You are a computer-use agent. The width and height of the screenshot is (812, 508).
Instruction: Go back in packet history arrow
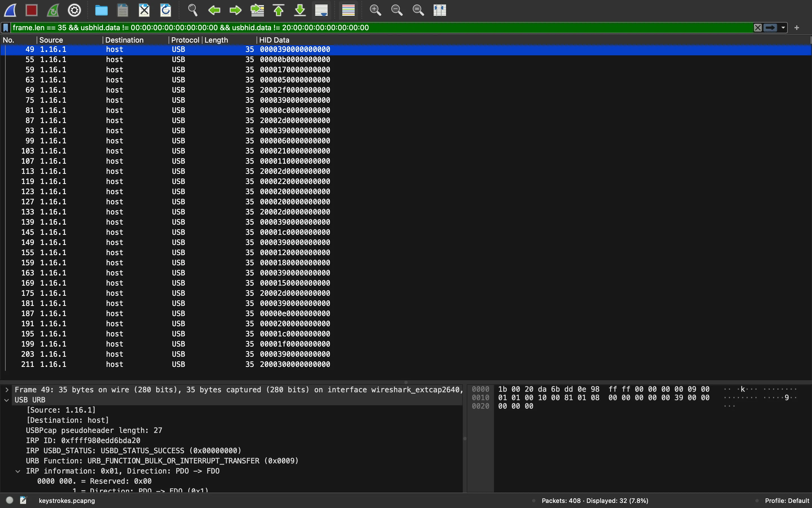coord(214,10)
